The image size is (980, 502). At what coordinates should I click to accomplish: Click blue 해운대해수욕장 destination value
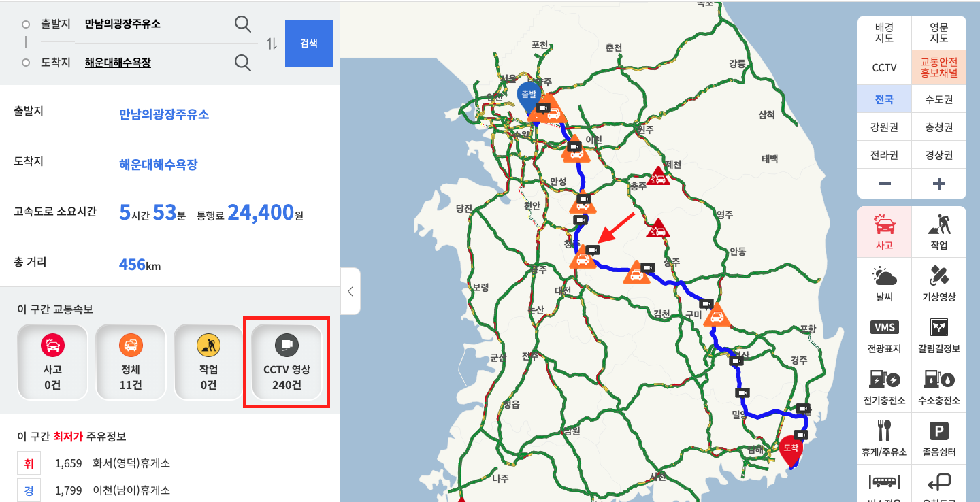(x=159, y=165)
